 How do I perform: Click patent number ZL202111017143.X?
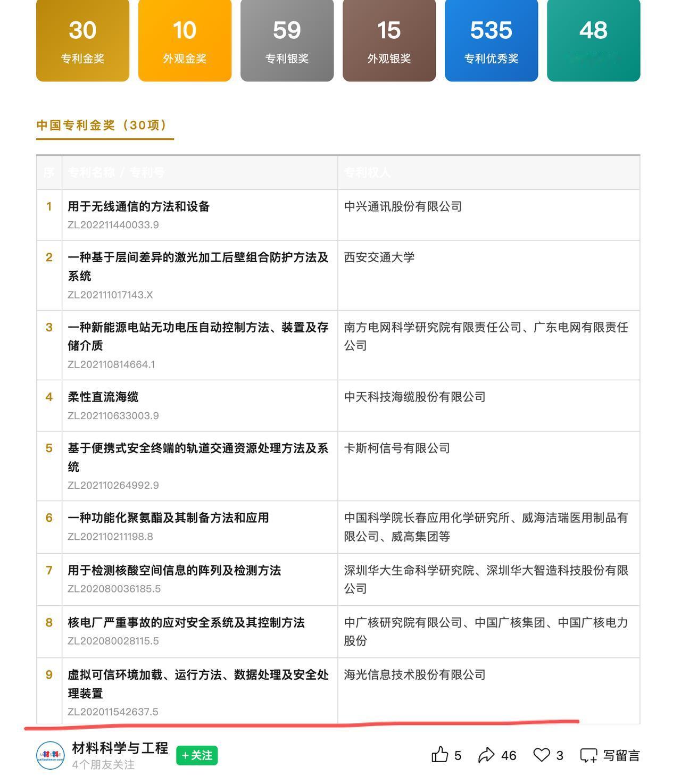(110, 295)
